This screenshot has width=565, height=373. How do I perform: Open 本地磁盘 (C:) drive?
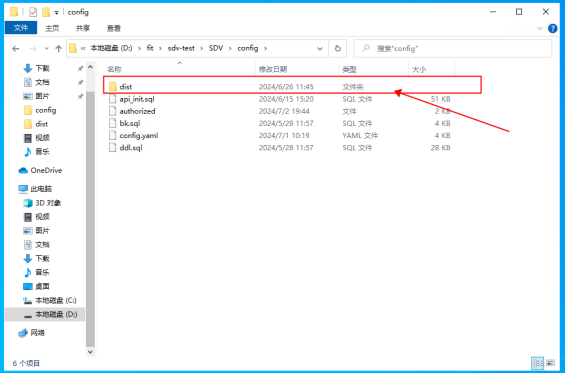(x=56, y=300)
